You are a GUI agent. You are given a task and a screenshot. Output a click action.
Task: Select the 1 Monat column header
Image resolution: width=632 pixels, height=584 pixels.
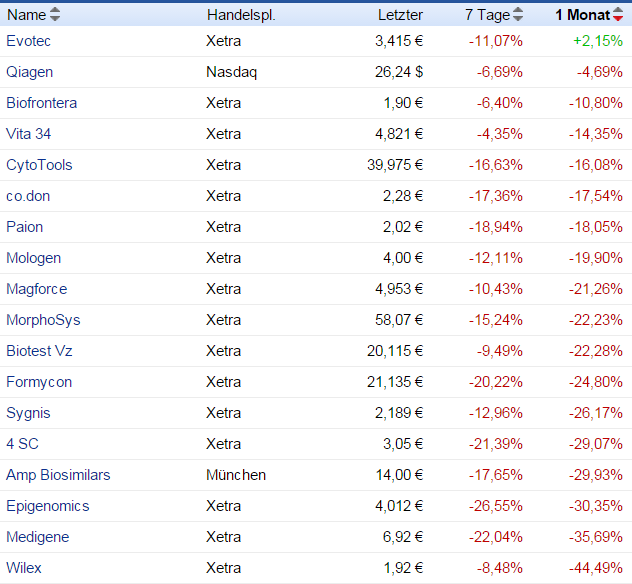click(583, 15)
